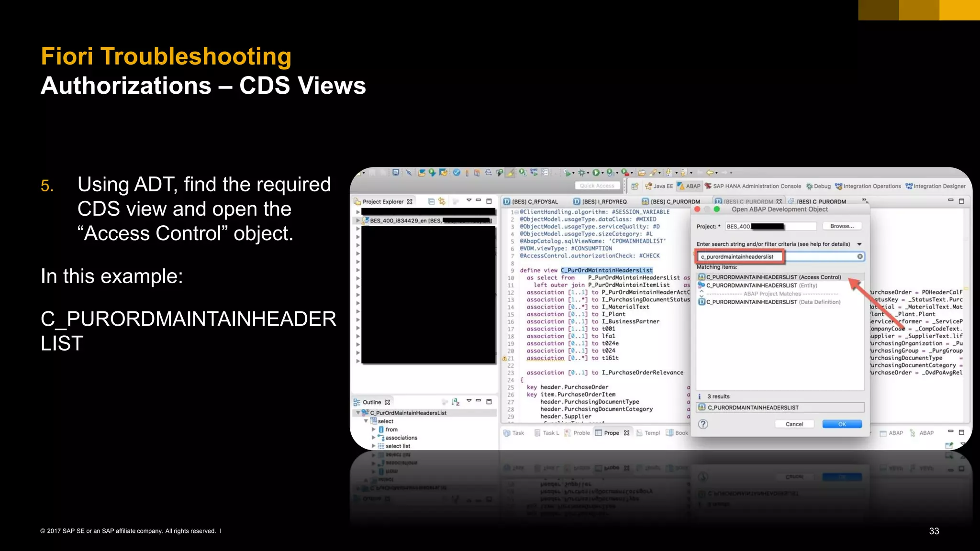This screenshot has height=551, width=980.
Task: Select C_PURORDMAINTAINHEADERSLIST (Access Control) match
Action: coord(780,277)
